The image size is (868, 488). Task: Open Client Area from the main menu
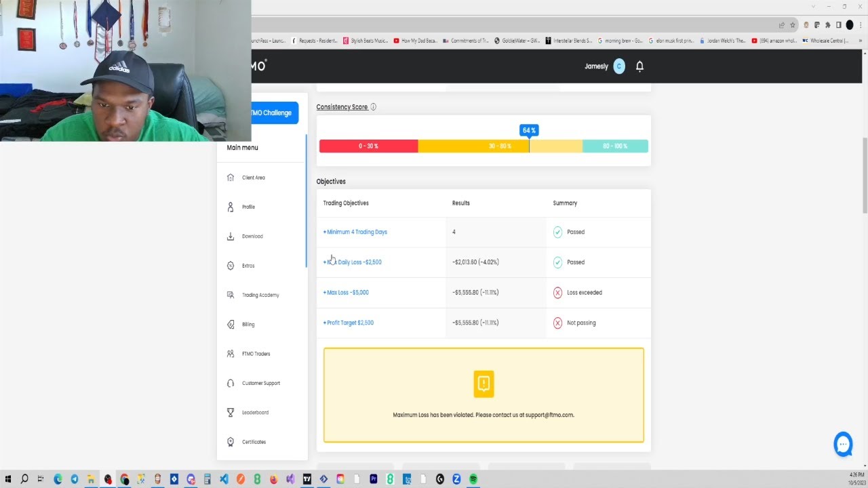point(254,178)
